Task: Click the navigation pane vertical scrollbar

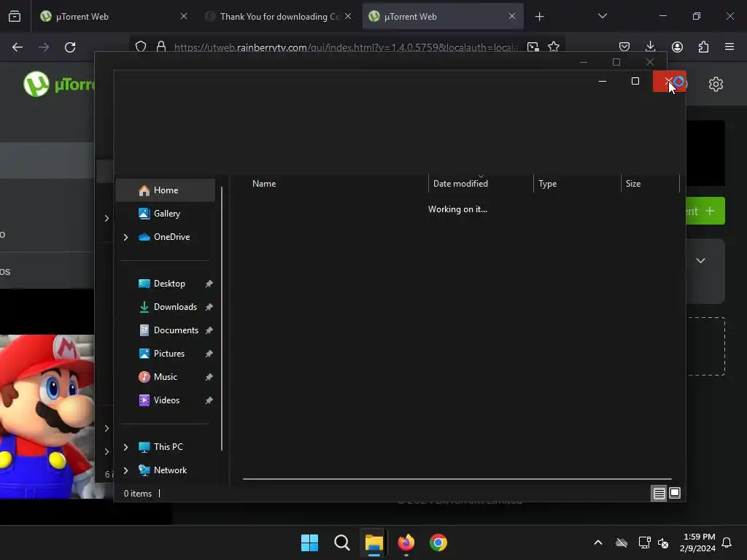Action: point(222,318)
